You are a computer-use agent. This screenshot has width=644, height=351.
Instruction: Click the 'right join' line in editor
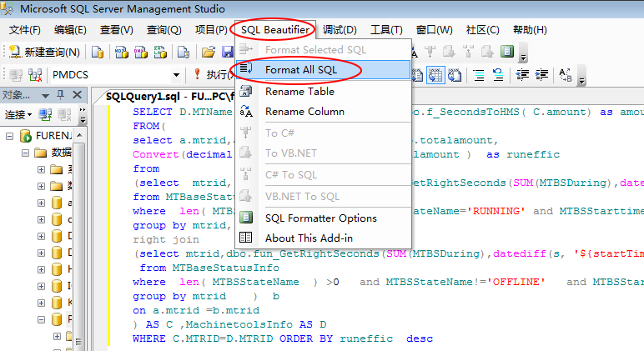point(166,239)
